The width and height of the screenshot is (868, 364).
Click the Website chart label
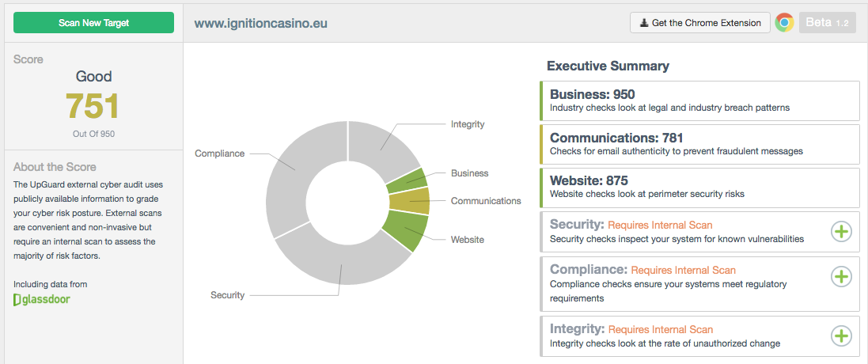pyautogui.click(x=467, y=240)
